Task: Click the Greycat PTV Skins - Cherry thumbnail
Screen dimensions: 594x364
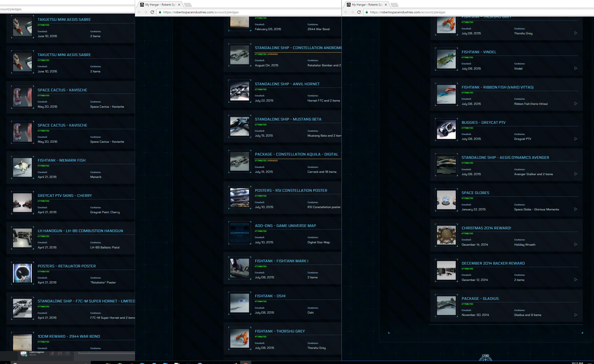Action: point(22,203)
